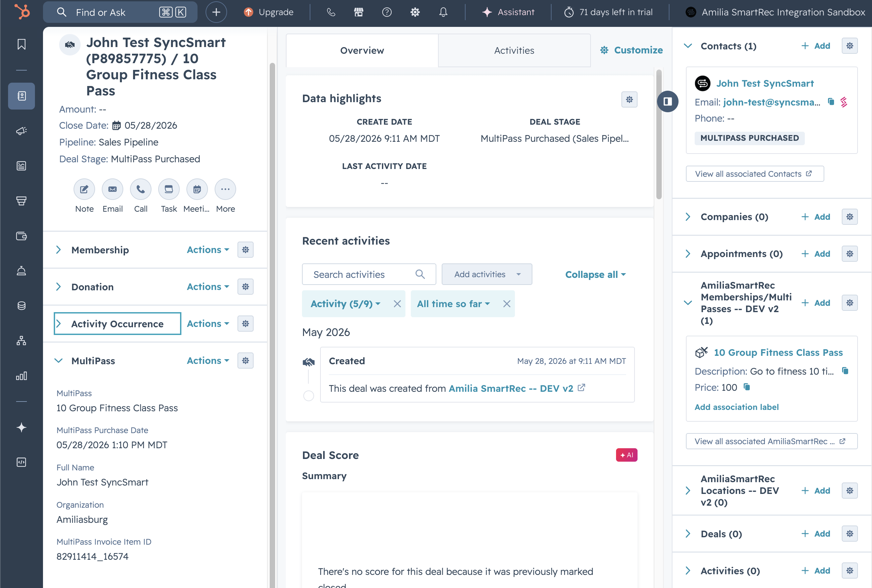Click the Close Date calendar icon
The width and height of the screenshot is (872, 588).
117,125
